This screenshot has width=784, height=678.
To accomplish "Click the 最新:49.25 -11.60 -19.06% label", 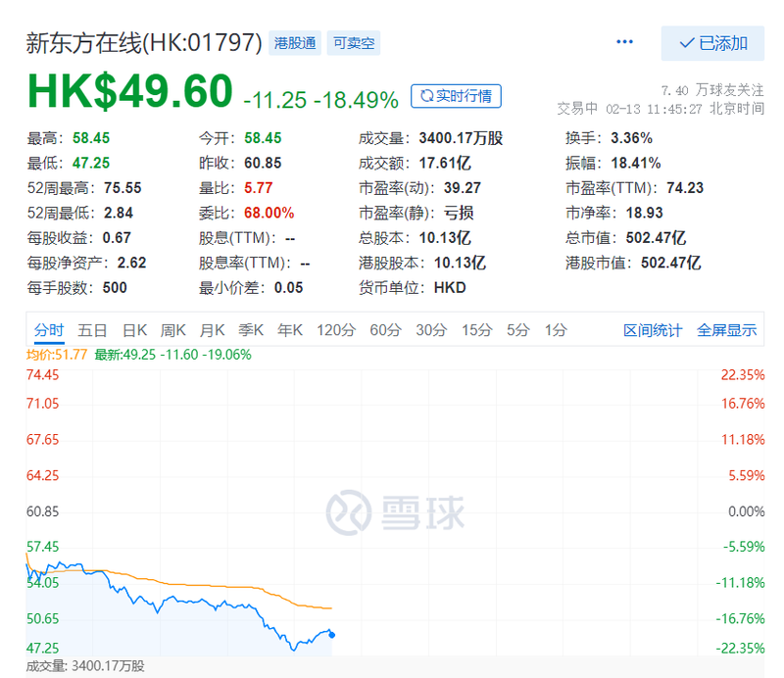I will click(x=173, y=355).
